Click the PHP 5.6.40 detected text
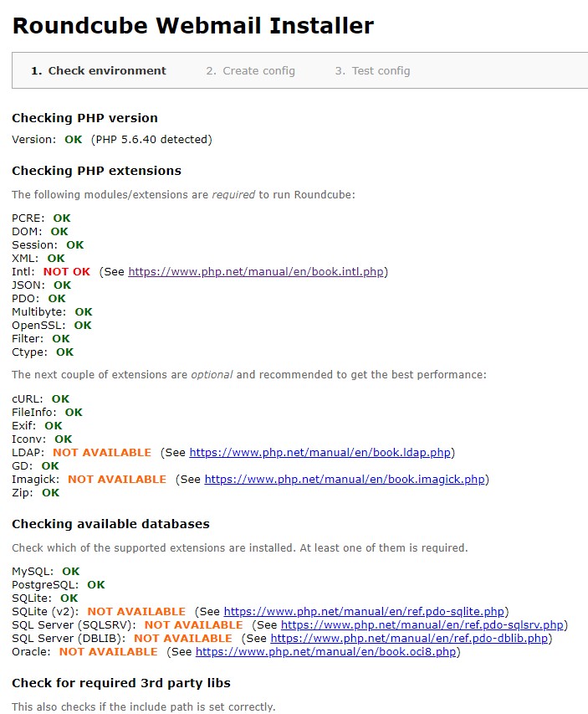The width and height of the screenshot is (588, 714). (151, 140)
